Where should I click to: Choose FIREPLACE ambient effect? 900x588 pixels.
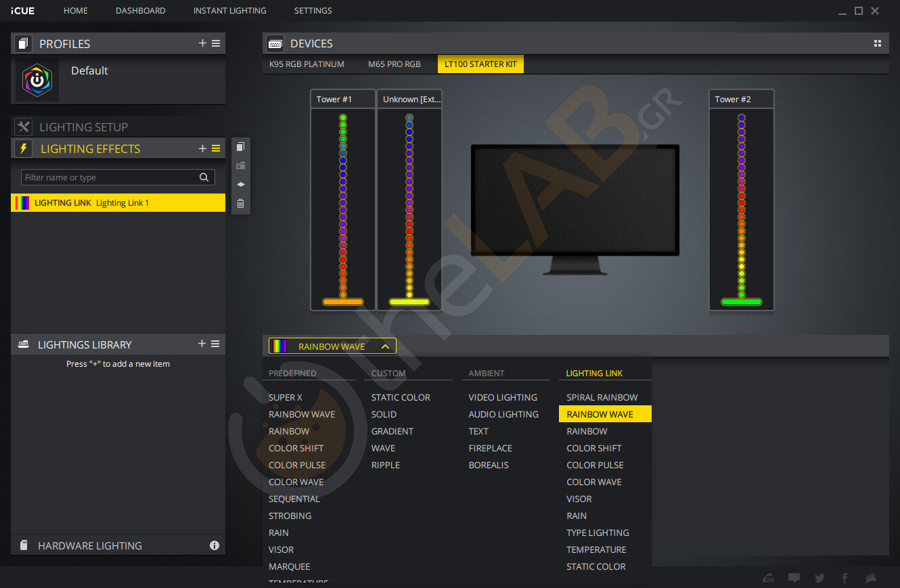pos(491,448)
